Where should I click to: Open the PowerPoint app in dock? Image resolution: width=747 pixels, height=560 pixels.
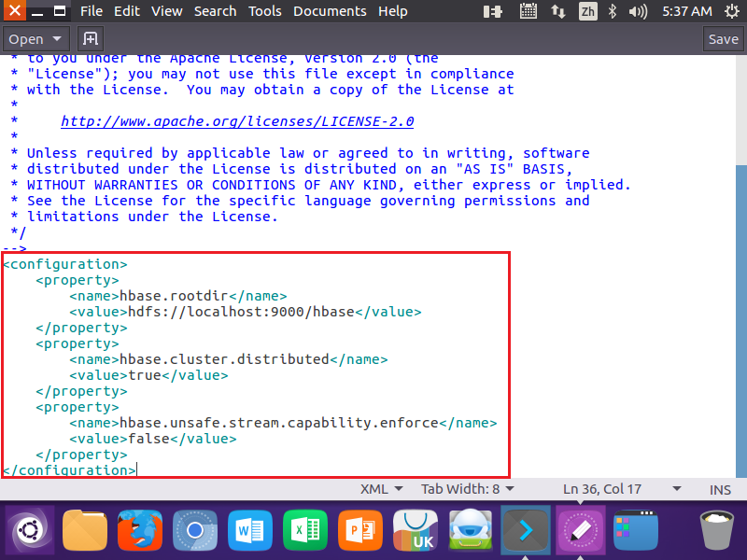(x=360, y=530)
